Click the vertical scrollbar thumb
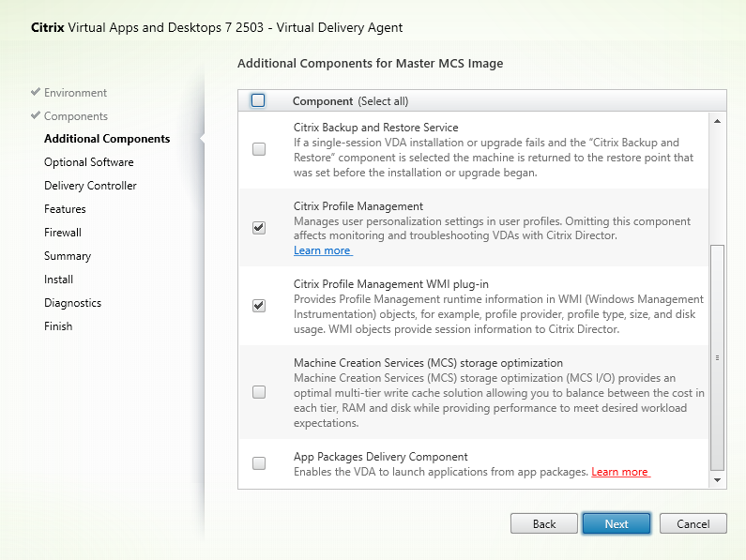The height and width of the screenshot is (560, 746). (718, 356)
